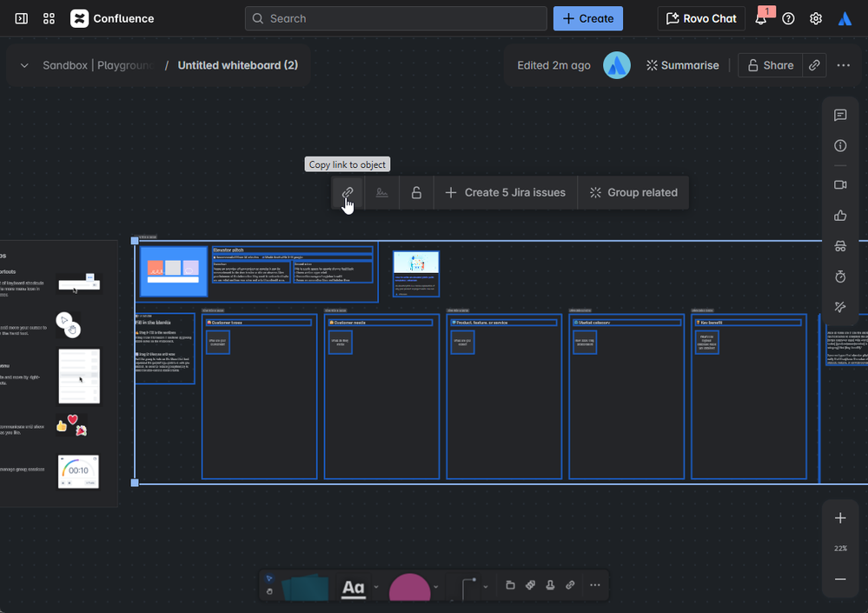The image size is (868, 613).
Task: Select Product, feature, or service frame
Action: point(504,396)
